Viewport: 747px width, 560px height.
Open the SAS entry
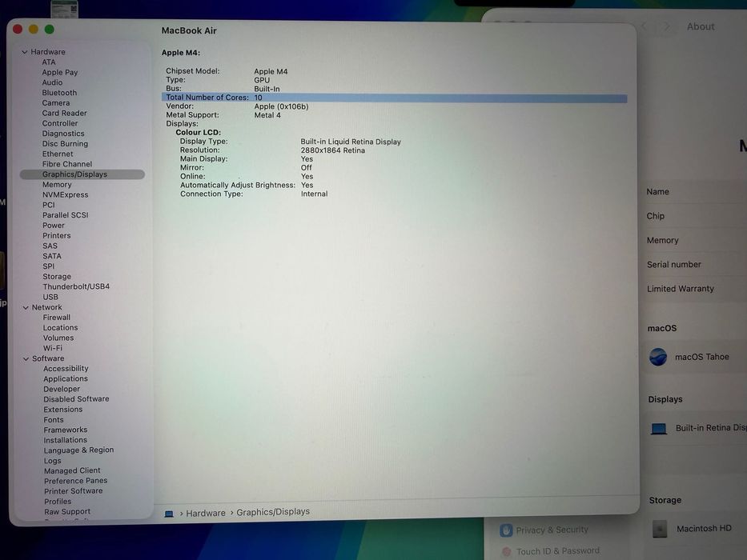click(50, 246)
